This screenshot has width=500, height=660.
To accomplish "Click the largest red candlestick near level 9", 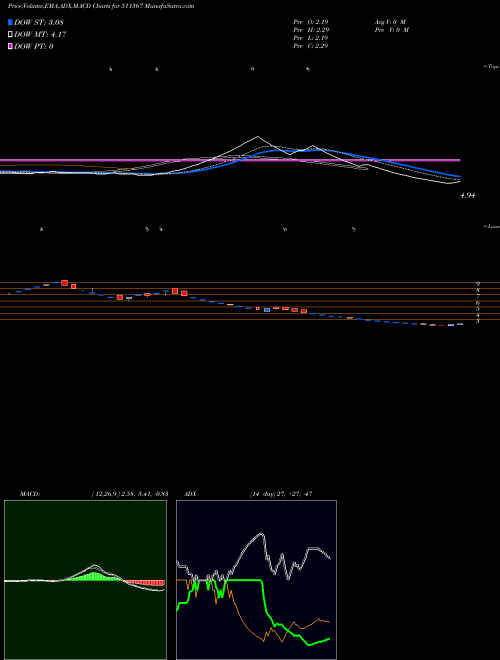I will (64, 283).
